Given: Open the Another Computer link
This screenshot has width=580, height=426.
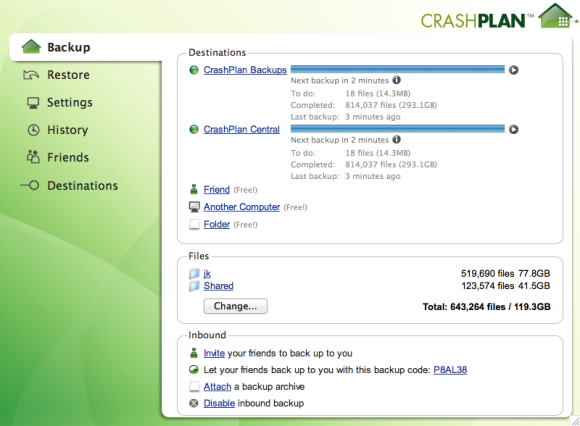Looking at the screenshot, I should pos(242,207).
